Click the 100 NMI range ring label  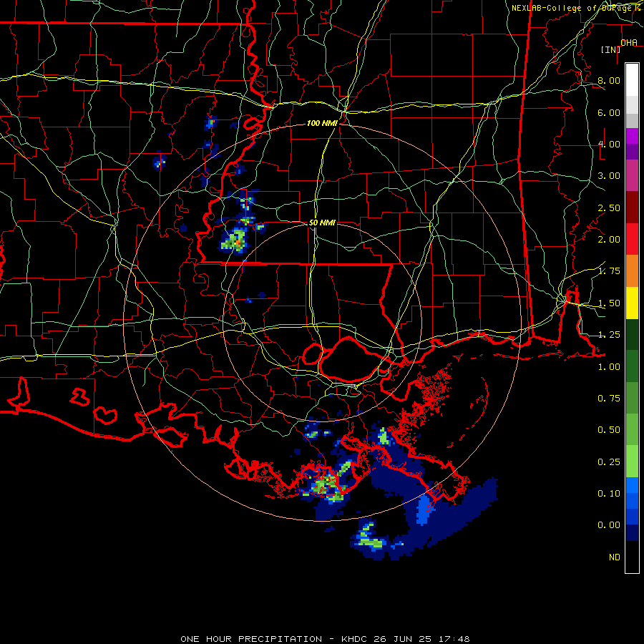(322, 123)
